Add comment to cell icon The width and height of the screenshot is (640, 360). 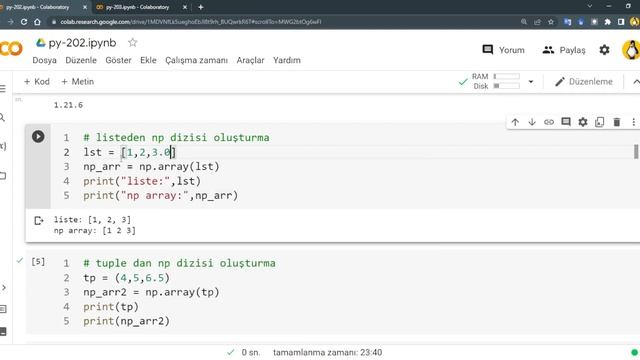pyautogui.click(x=566, y=122)
